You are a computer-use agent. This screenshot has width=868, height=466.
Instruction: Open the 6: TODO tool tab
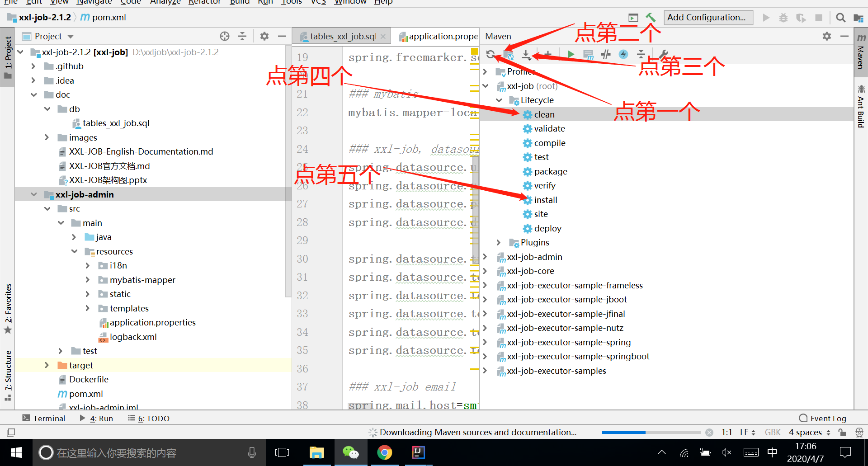click(149, 418)
